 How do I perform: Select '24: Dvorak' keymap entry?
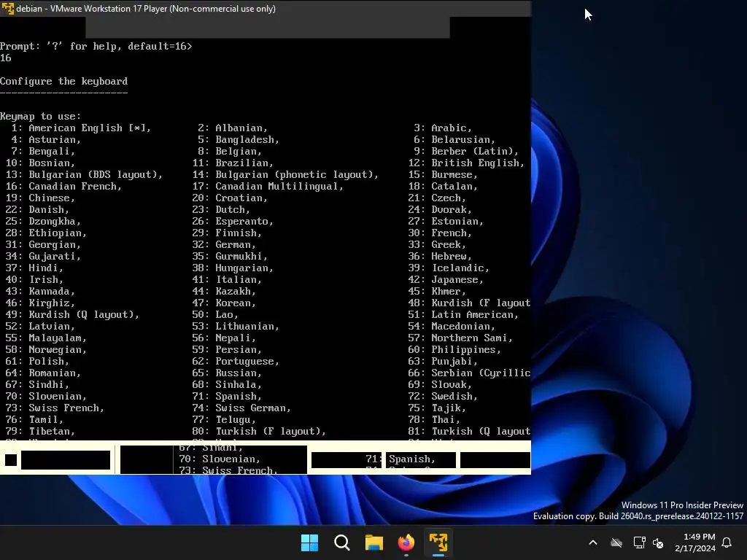click(x=440, y=209)
